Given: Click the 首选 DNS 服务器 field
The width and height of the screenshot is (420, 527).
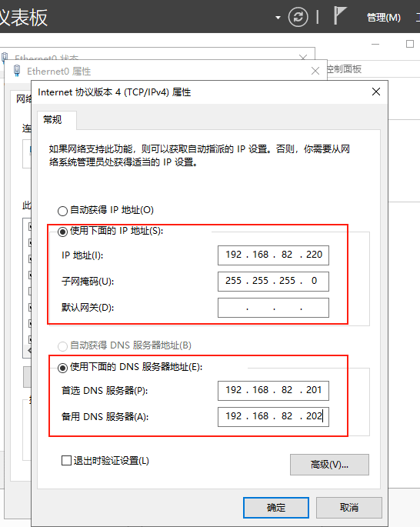Looking at the screenshot, I should click(x=273, y=391).
